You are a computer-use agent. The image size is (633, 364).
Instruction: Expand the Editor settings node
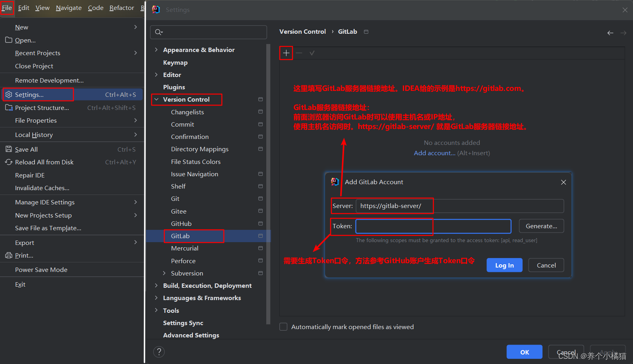click(156, 75)
